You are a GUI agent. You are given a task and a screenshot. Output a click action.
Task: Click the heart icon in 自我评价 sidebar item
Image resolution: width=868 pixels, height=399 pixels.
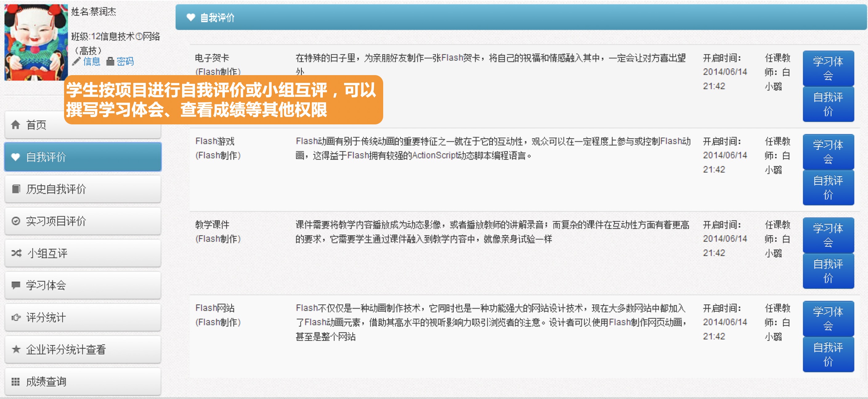pos(15,157)
